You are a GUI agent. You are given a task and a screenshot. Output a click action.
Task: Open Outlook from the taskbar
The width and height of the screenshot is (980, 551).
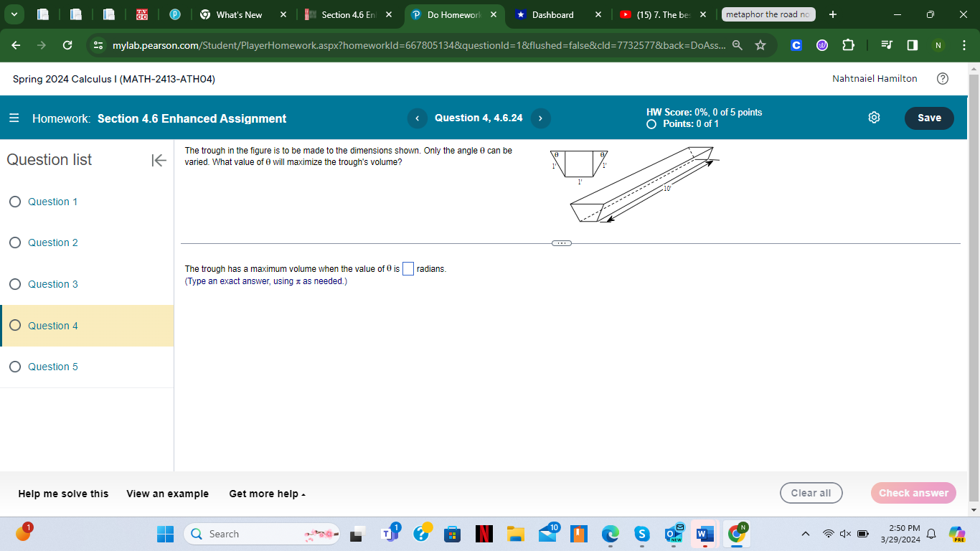pos(673,534)
